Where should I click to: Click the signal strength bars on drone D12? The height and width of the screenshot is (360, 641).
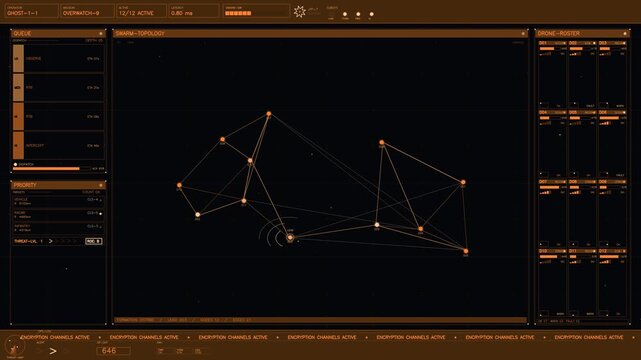tap(605, 262)
